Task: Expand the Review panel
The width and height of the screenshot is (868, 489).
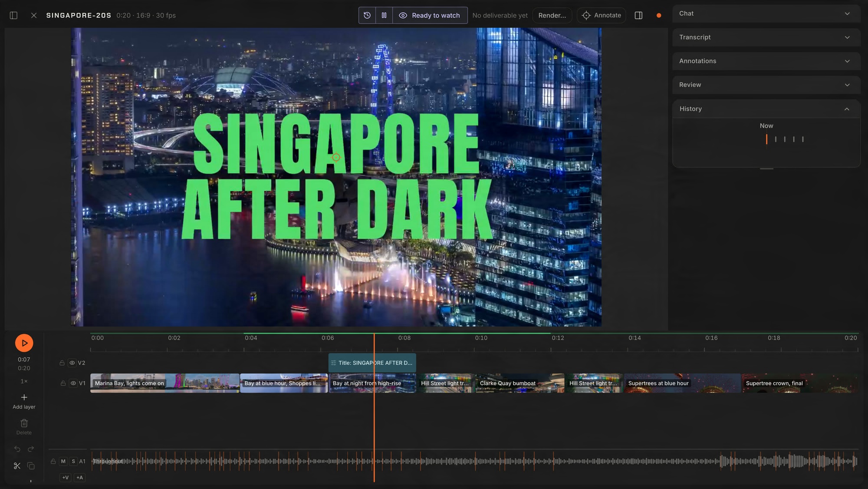Action: pyautogui.click(x=766, y=85)
